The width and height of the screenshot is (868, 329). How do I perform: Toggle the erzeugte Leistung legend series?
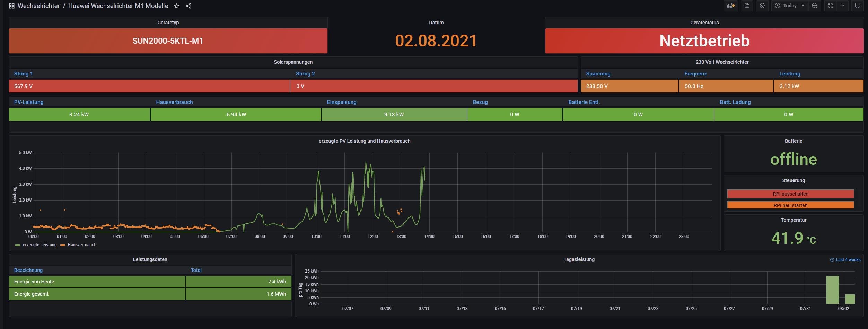pos(40,245)
